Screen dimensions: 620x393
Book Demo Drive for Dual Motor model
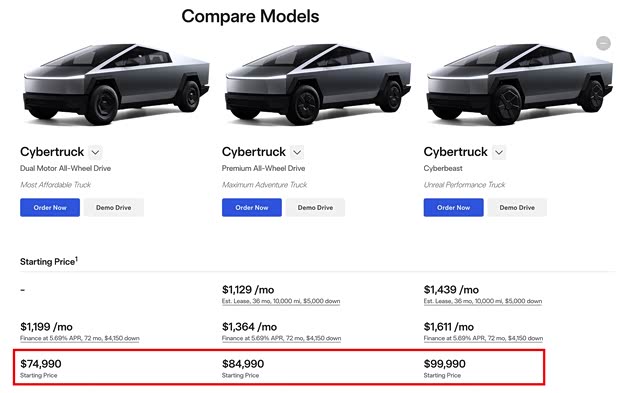tap(114, 208)
